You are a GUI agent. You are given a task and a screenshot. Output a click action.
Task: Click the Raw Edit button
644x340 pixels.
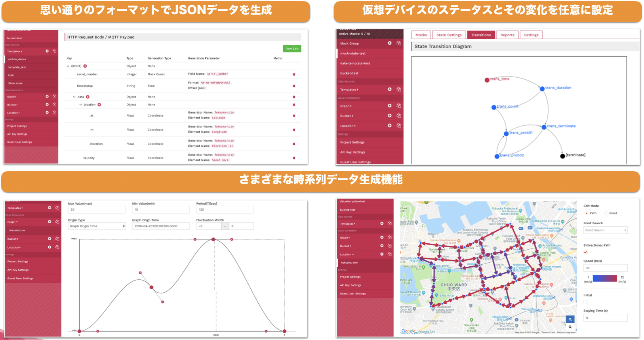click(292, 49)
